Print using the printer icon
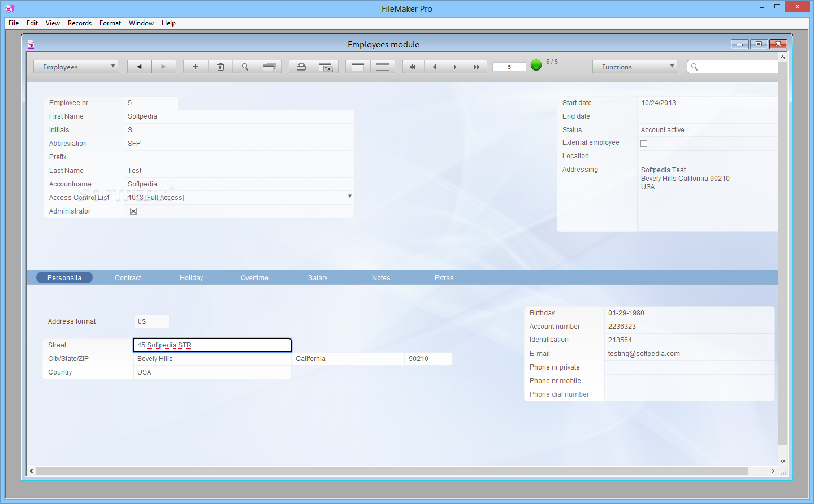The width and height of the screenshot is (814, 504). tap(301, 67)
